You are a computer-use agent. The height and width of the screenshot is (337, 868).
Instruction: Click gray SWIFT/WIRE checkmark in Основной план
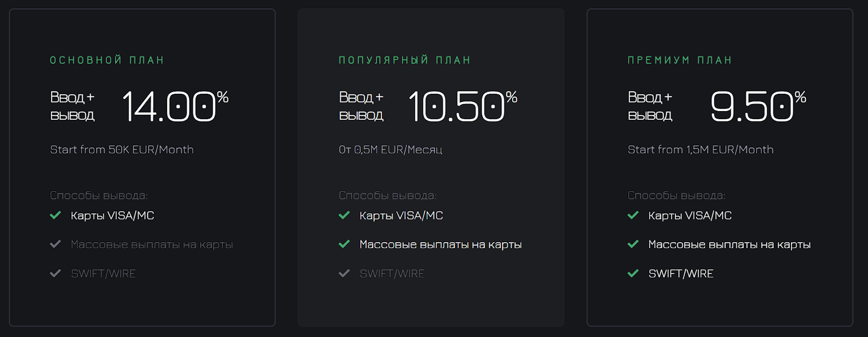[x=55, y=274]
